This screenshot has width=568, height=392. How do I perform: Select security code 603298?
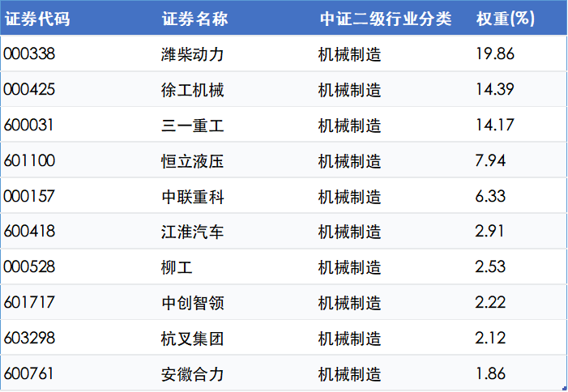tap(29, 338)
